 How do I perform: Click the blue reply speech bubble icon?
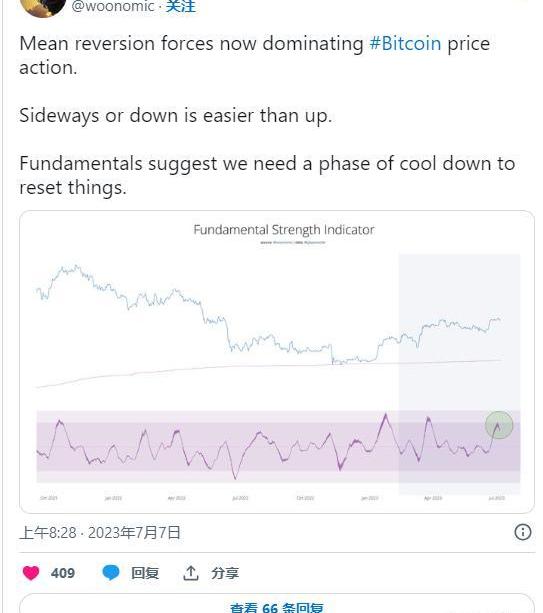[x=111, y=572]
